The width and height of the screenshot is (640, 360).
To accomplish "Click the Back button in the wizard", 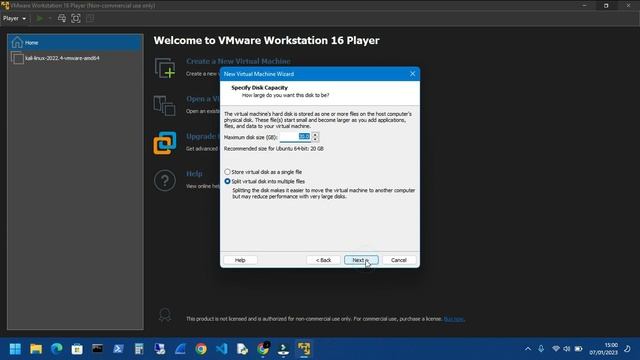I will pos(323,260).
